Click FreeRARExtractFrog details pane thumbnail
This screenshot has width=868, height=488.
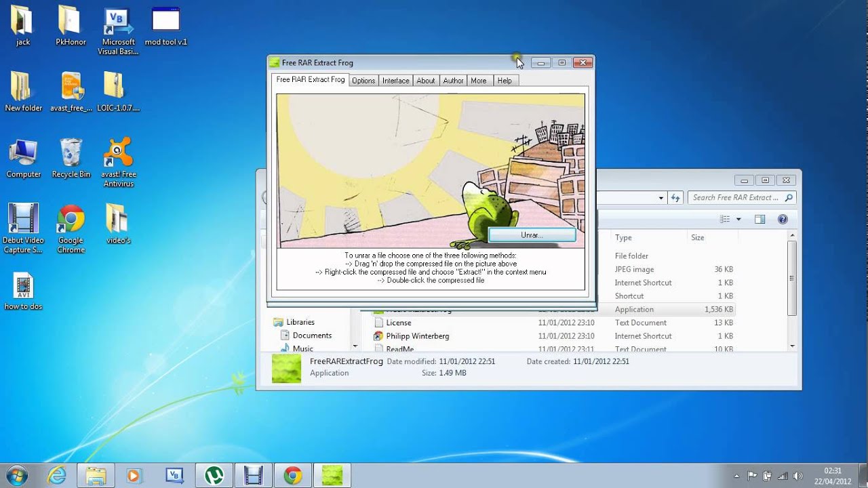point(286,368)
